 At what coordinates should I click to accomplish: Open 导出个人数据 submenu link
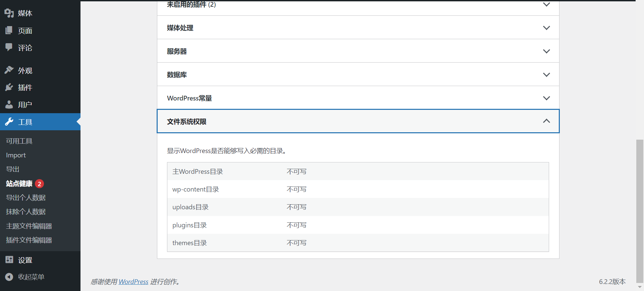coord(26,198)
